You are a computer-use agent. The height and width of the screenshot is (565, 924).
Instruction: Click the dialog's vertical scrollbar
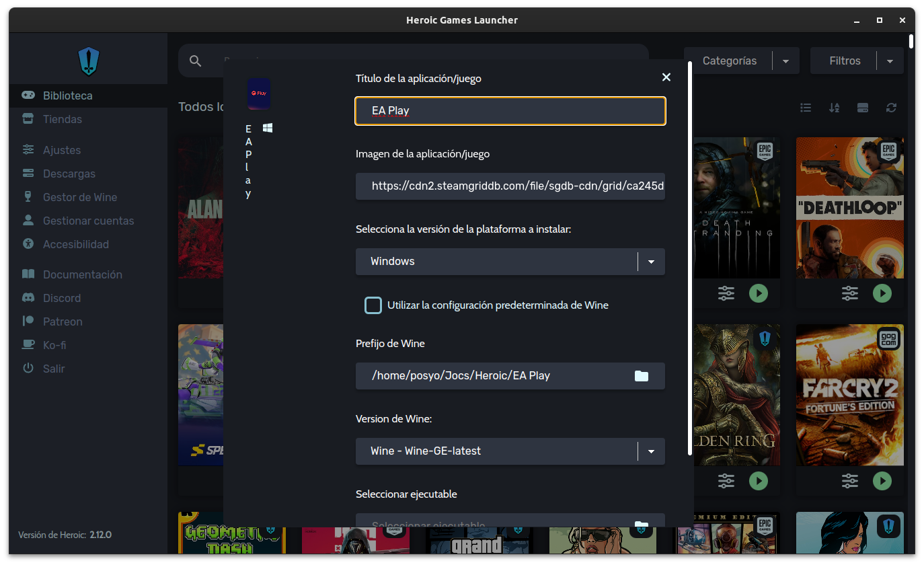coord(690,256)
